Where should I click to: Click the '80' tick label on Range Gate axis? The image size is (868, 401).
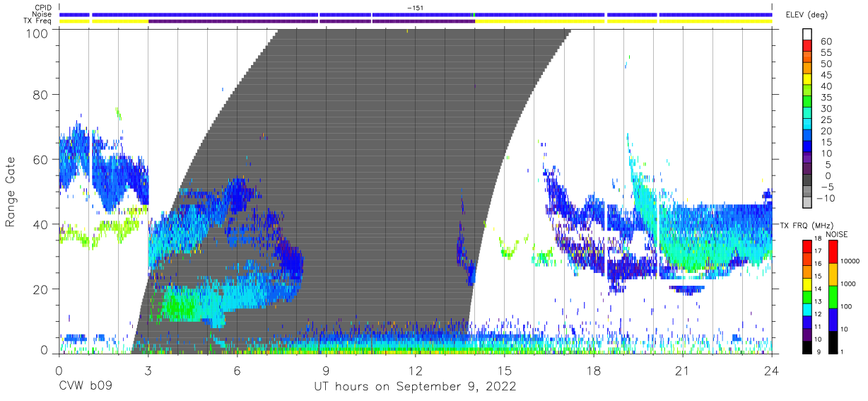tap(42, 95)
